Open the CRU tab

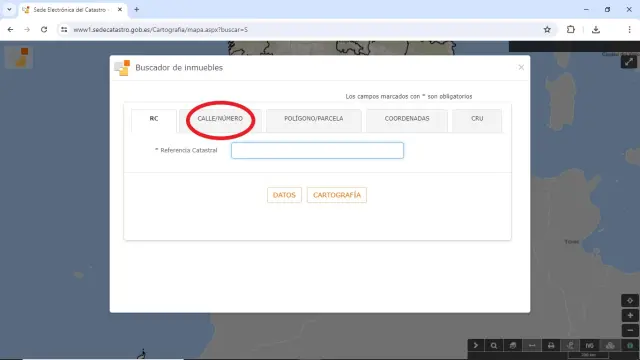tap(477, 120)
